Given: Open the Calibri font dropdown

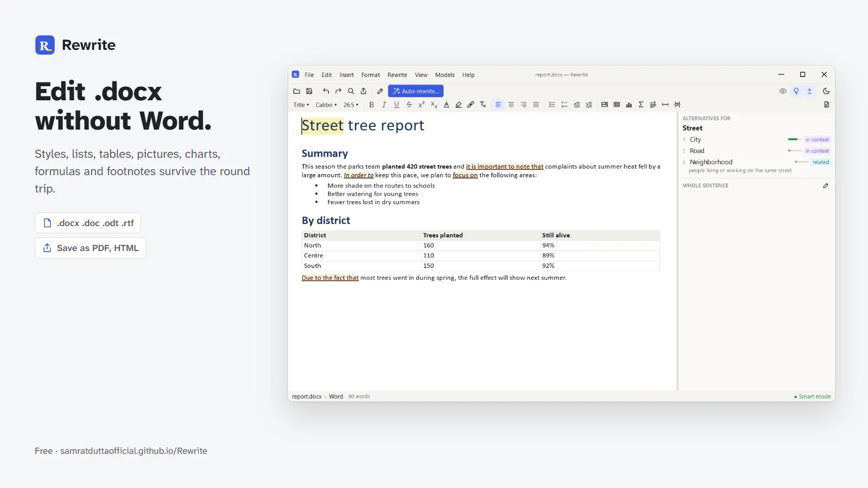Looking at the screenshot, I should [326, 105].
